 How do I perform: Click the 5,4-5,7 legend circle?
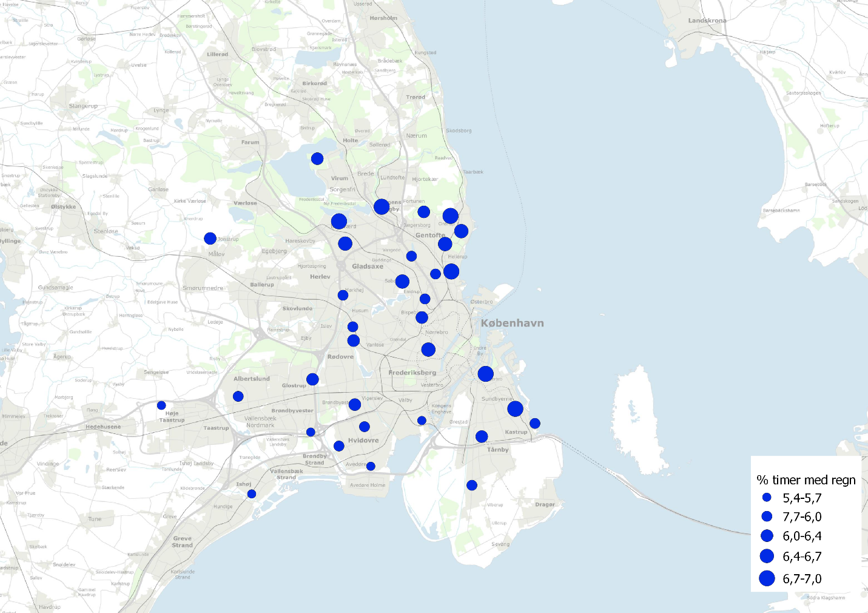click(767, 498)
